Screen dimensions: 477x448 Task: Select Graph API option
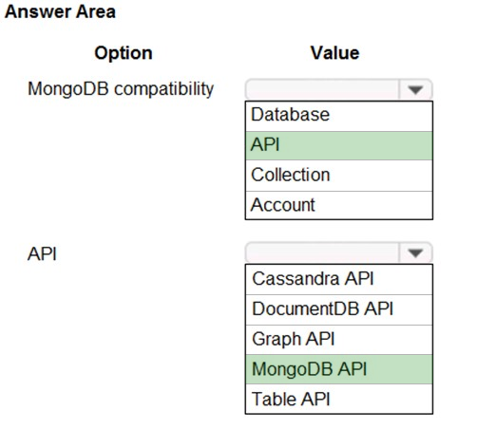(x=339, y=340)
